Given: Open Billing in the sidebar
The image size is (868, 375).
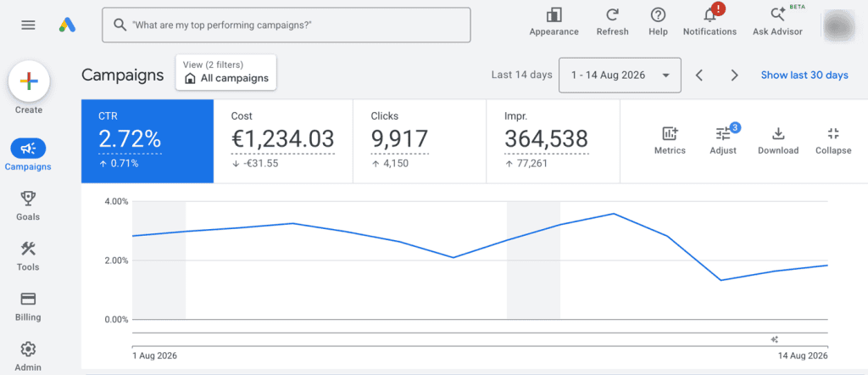Looking at the screenshot, I should click(x=28, y=306).
